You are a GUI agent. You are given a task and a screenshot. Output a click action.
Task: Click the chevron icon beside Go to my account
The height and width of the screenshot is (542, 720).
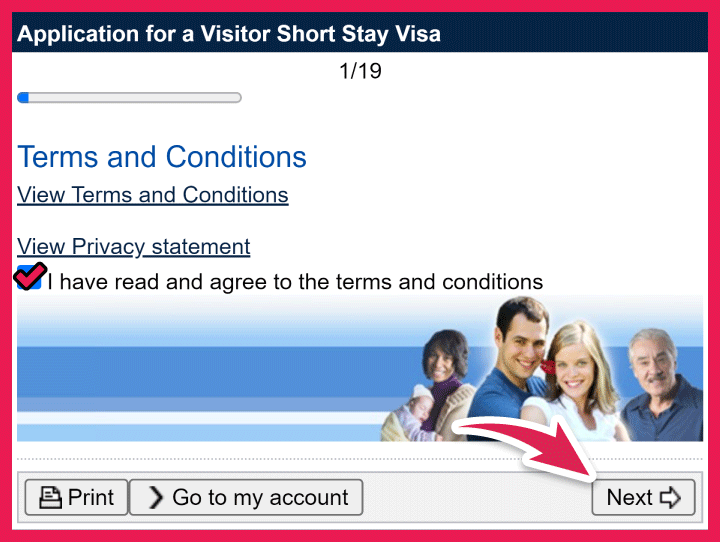pos(156,498)
